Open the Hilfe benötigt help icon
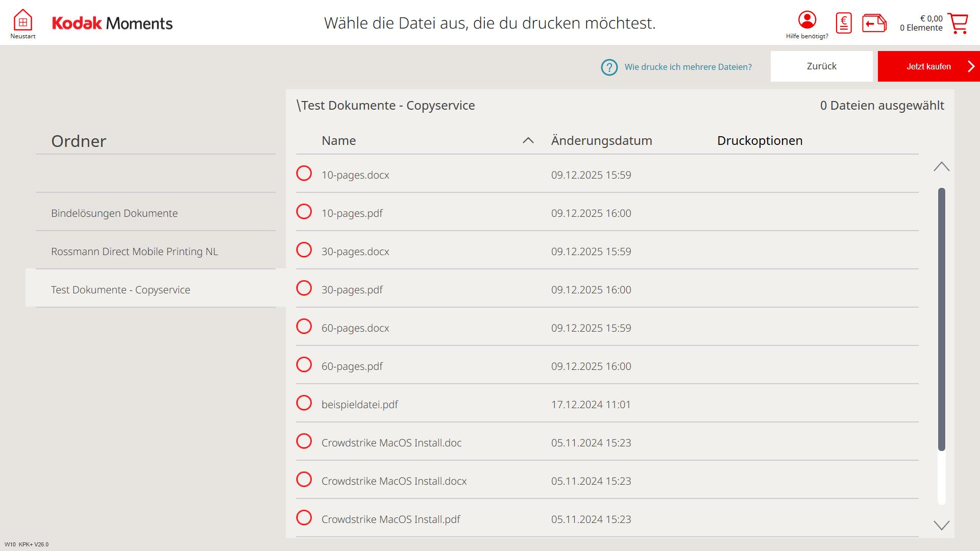980x551 pixels. pos(807,20)
